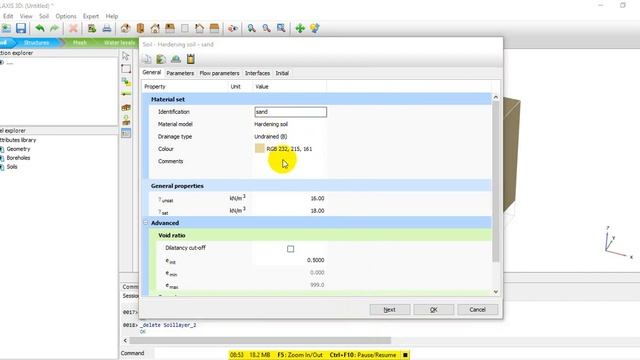640x360 pixels.
Task: Open the Options menu
Action: [x=66, y=16]
